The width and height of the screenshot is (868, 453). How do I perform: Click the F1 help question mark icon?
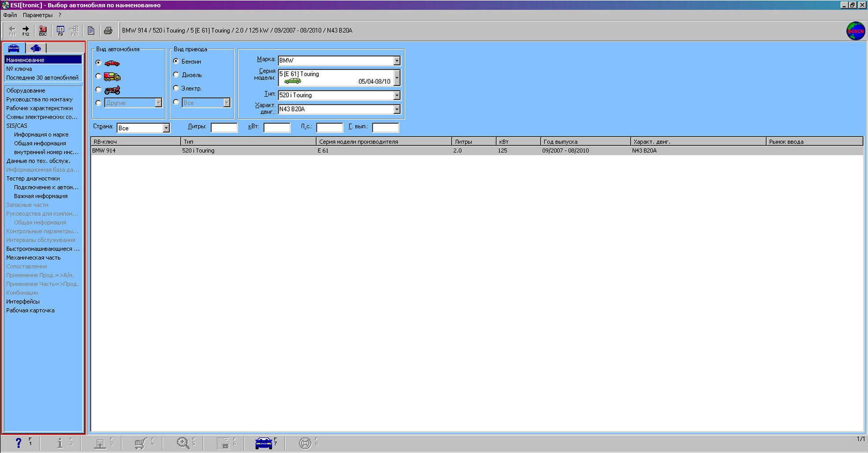click(x=19, y=443)
